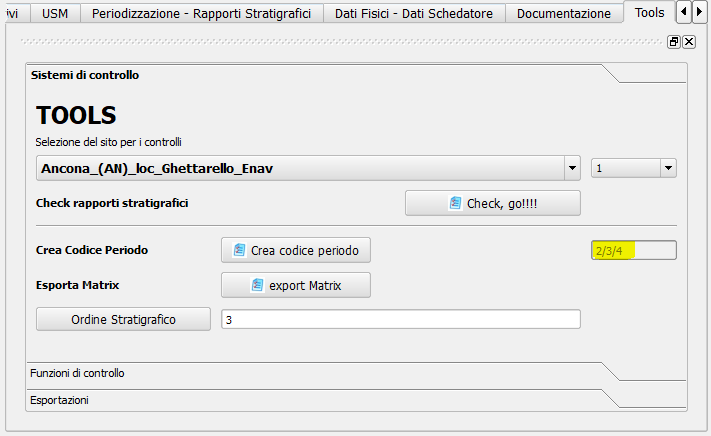Float the dock panel with restore icon
711x436 pixels.
pyautogui.click(x=673, y=42)
